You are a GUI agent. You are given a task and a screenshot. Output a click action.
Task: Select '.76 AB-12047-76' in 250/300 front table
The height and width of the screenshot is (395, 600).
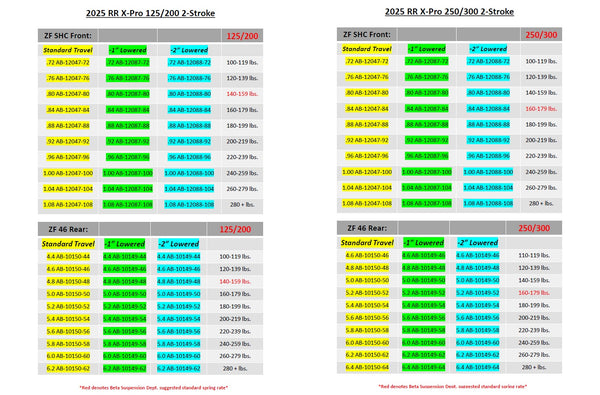(x=367, y=77)
